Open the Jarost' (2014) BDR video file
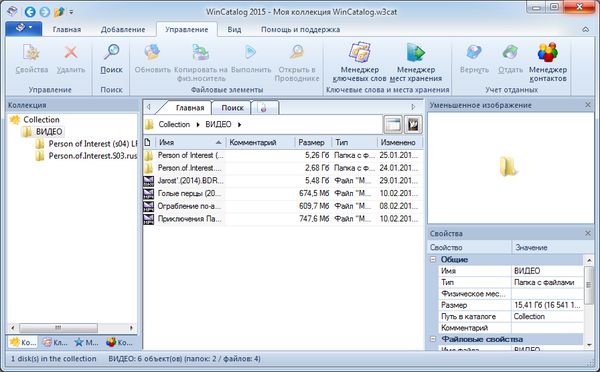This screenshot has width=600, height=372. (184, 180)
